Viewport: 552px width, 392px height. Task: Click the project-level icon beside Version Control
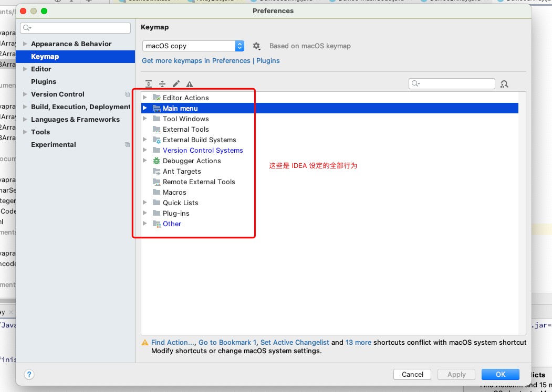tap(127, 94)
